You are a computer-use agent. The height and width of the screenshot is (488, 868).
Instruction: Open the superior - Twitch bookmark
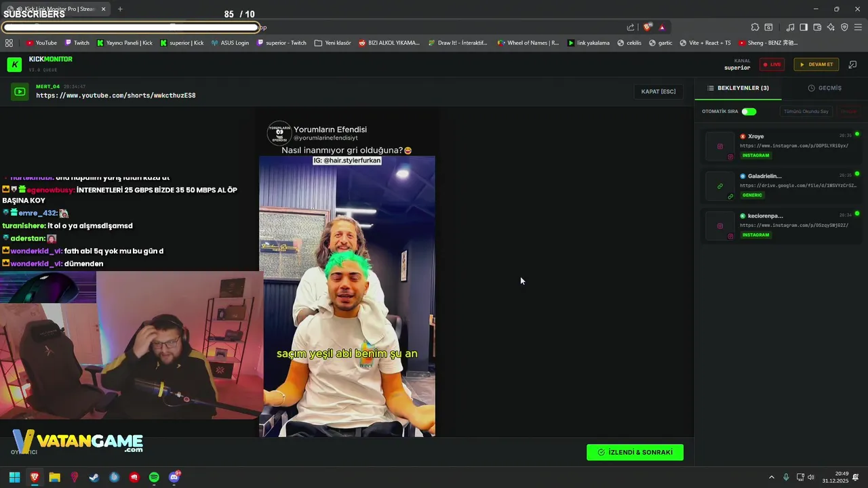(x=281, y=43)
